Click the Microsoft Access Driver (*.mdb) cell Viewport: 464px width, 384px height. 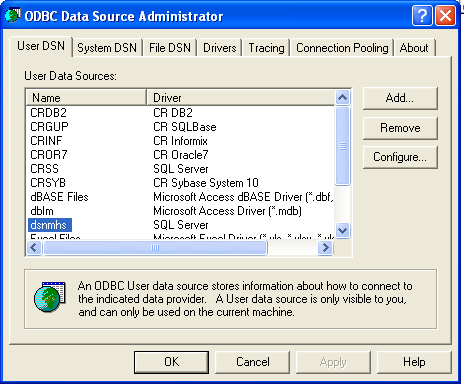[227, 211]
